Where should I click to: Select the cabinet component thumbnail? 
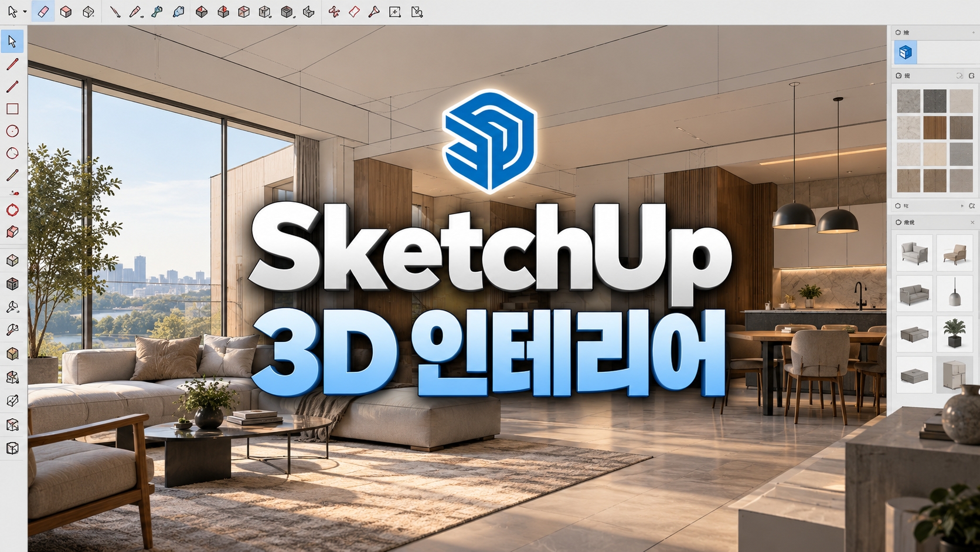[x=955, y=374]
